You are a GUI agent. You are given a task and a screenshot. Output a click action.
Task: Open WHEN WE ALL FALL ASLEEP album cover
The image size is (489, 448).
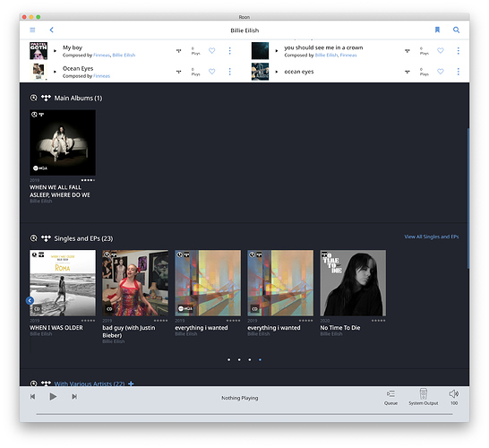tap(63, 142)
